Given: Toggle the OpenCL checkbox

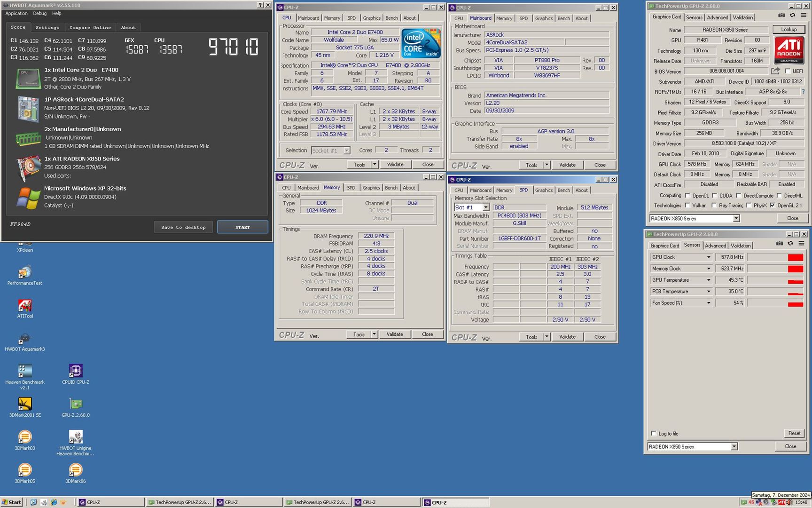Looking at the screenshot, I should (687, 196).
